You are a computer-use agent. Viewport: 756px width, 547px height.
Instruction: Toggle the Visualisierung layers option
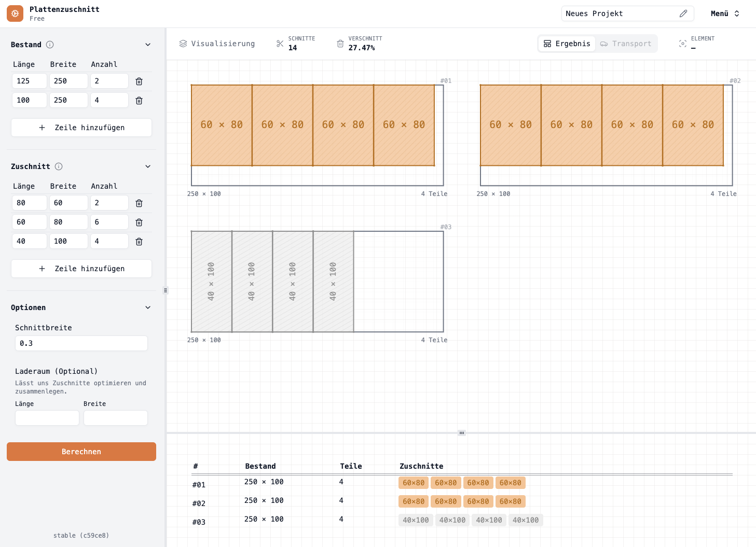217,44
